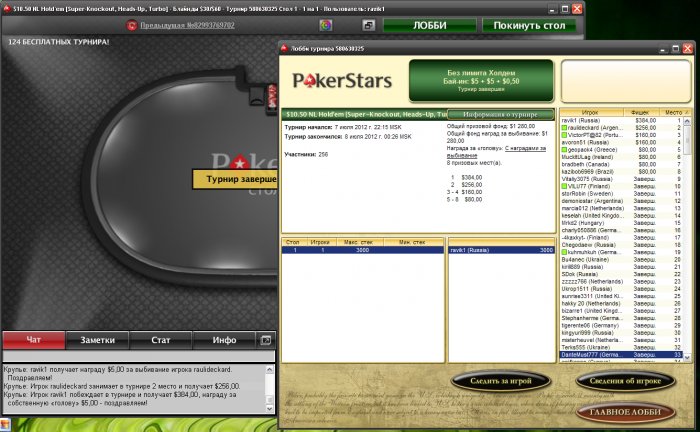Open the С наградами за выбивание link

click(x=496, y=152)
